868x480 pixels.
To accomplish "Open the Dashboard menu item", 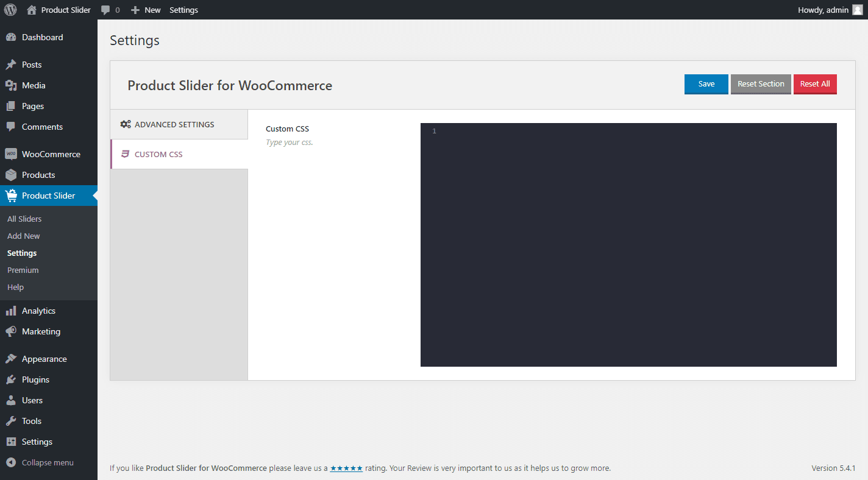I will click(x=42, y=37).
